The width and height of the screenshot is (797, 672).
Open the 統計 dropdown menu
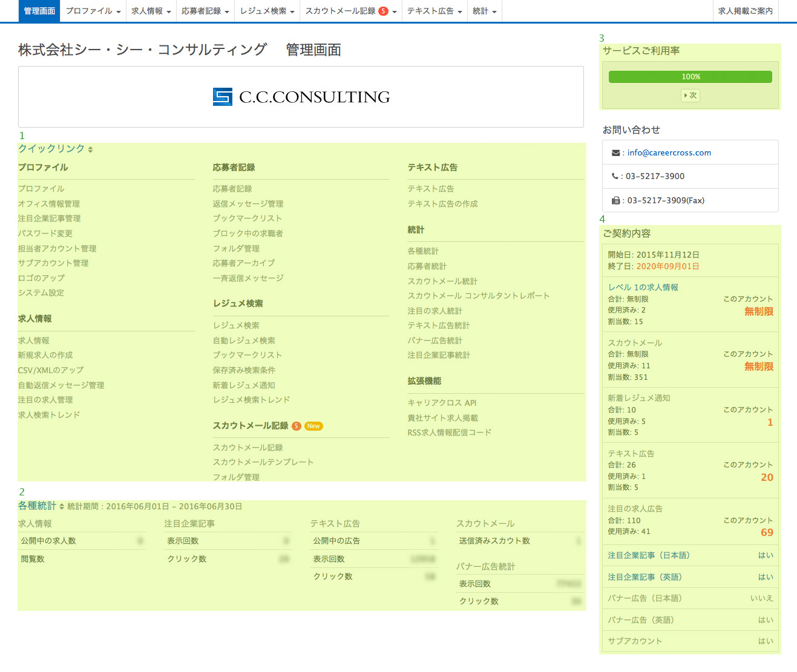[485, 11]
